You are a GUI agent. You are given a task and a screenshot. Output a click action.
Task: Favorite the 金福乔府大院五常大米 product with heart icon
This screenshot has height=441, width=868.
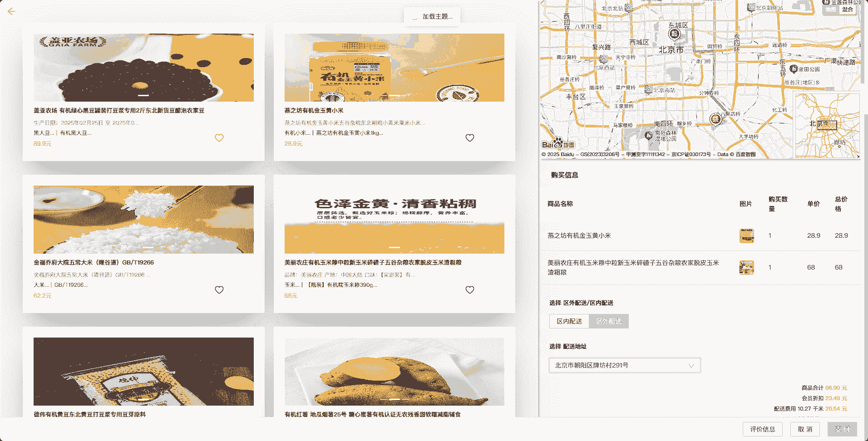click(219, 290)
